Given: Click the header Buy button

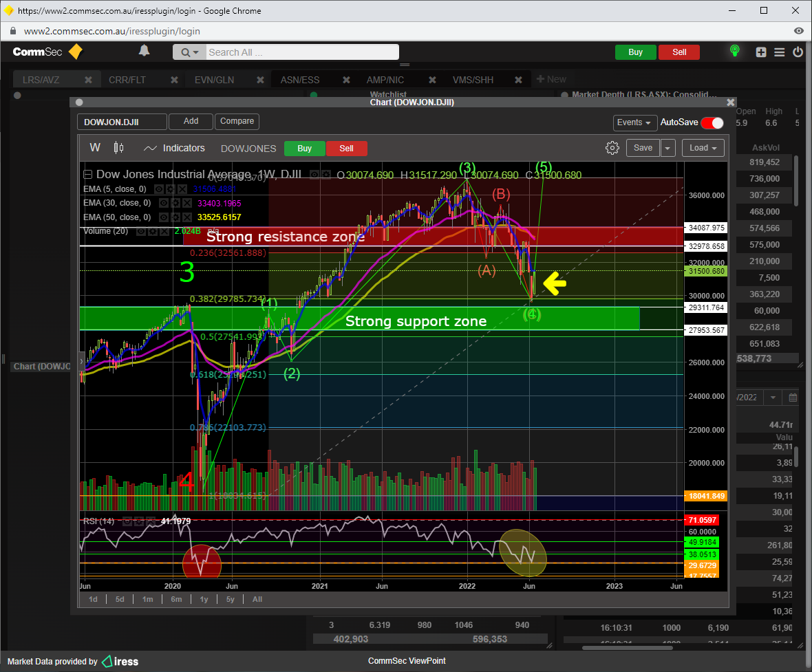Looking at the screenshot, I should coord(635,52).
